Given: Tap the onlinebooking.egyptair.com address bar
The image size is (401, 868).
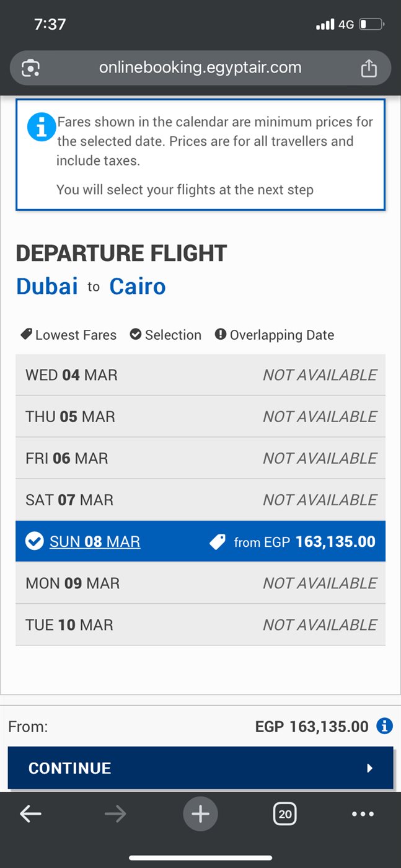Looking at the screenshot, I should (200, 68).
